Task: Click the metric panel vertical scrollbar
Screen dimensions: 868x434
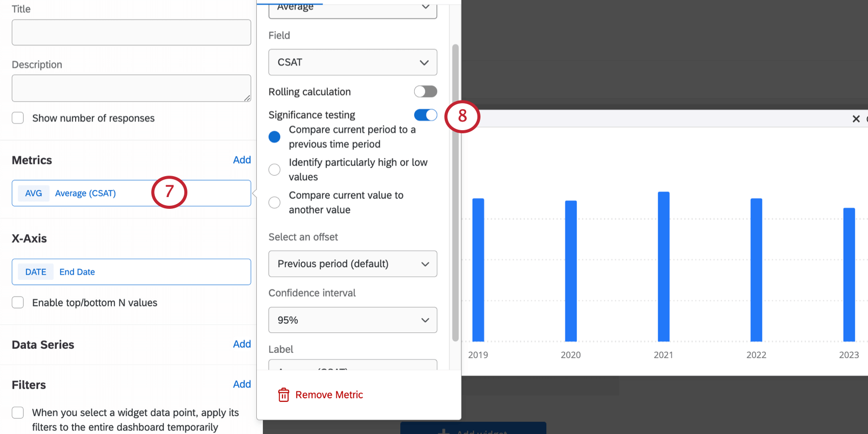Action: [x=455, y=192]
